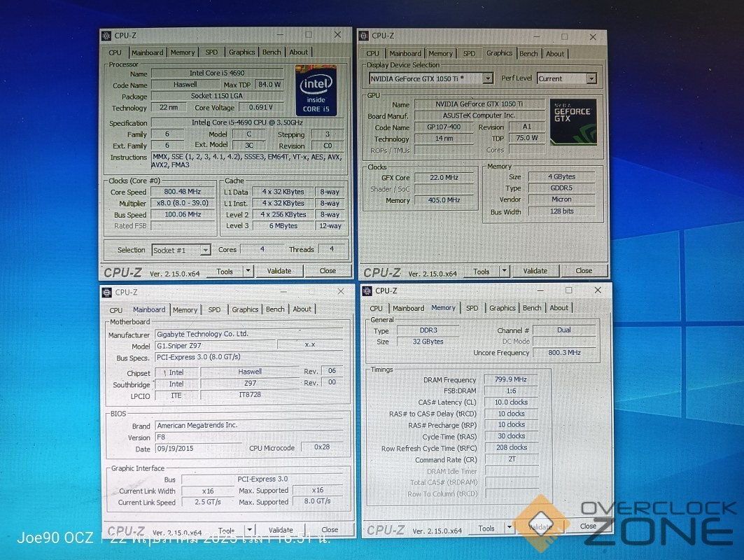Select SPD tab in Graphics window
The image size is (744, 560).
point(469,54)
